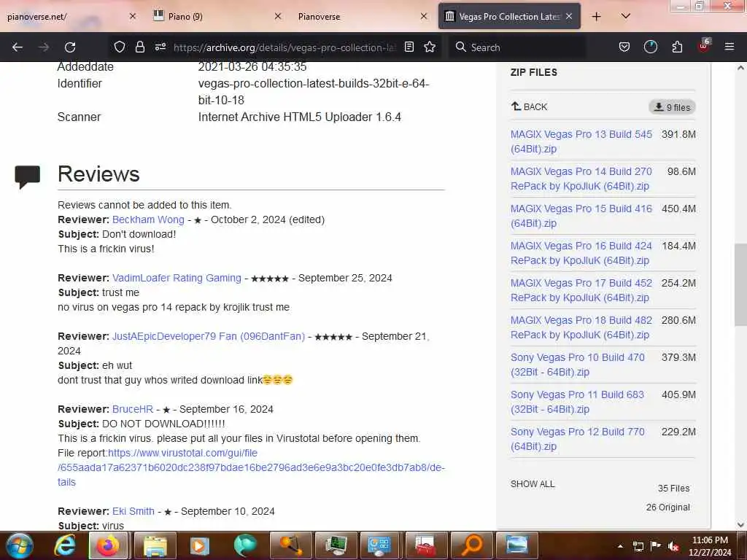Click SHOW ALL files link
This screenshot has height=560, width=747.
(533, 484)
